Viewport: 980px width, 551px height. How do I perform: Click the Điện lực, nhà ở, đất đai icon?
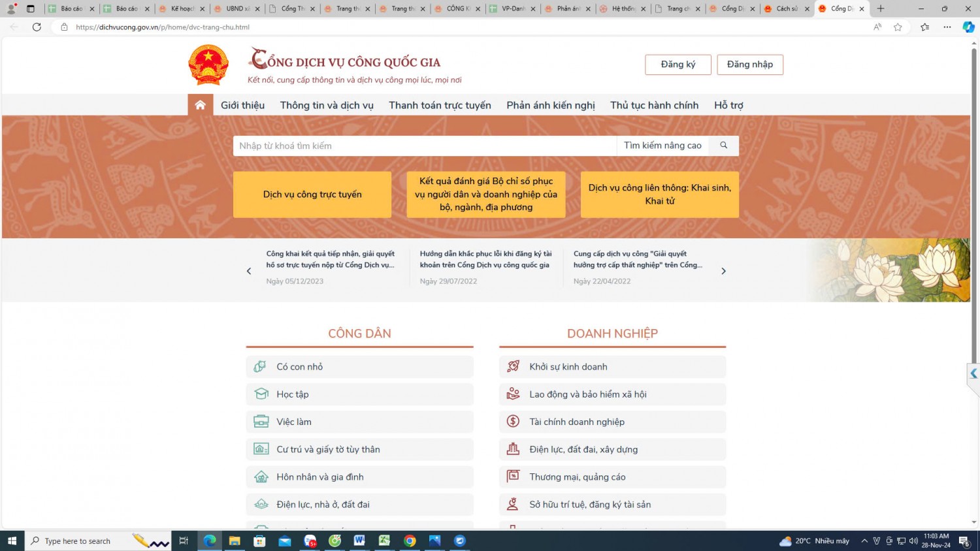coord(261,505)
